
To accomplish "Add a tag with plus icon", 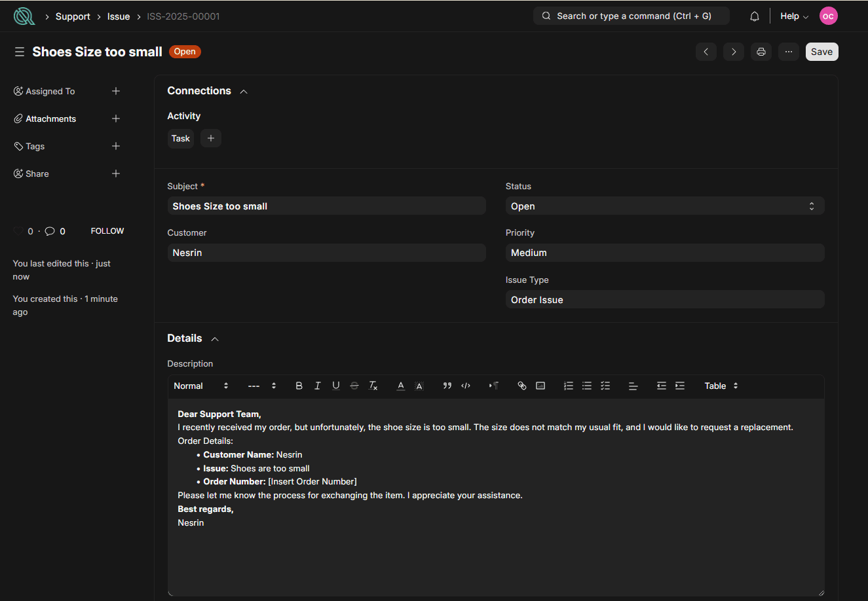I will [x=116, y=146].
